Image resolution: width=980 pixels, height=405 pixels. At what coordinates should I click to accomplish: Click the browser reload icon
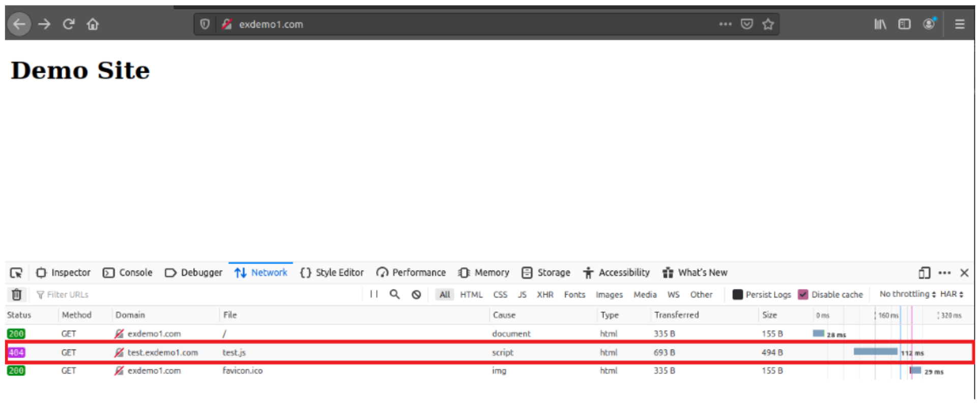pos(69,24)
